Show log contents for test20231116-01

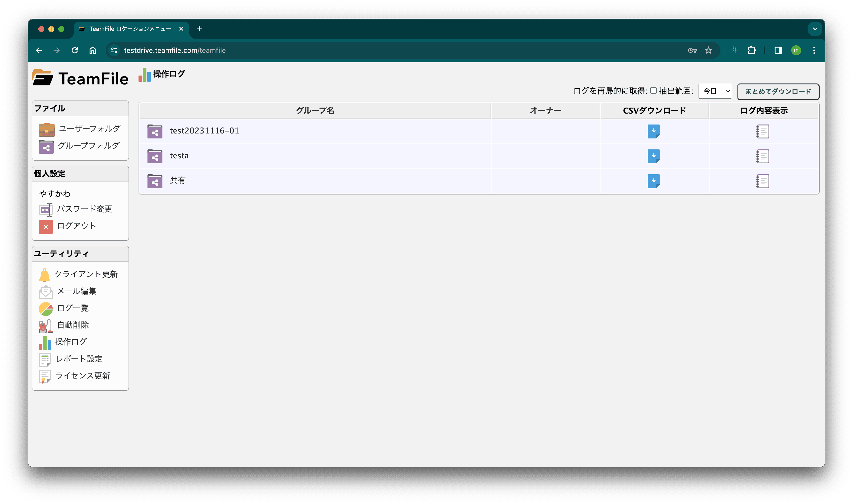pyautogui.click(x=763, y=131)
